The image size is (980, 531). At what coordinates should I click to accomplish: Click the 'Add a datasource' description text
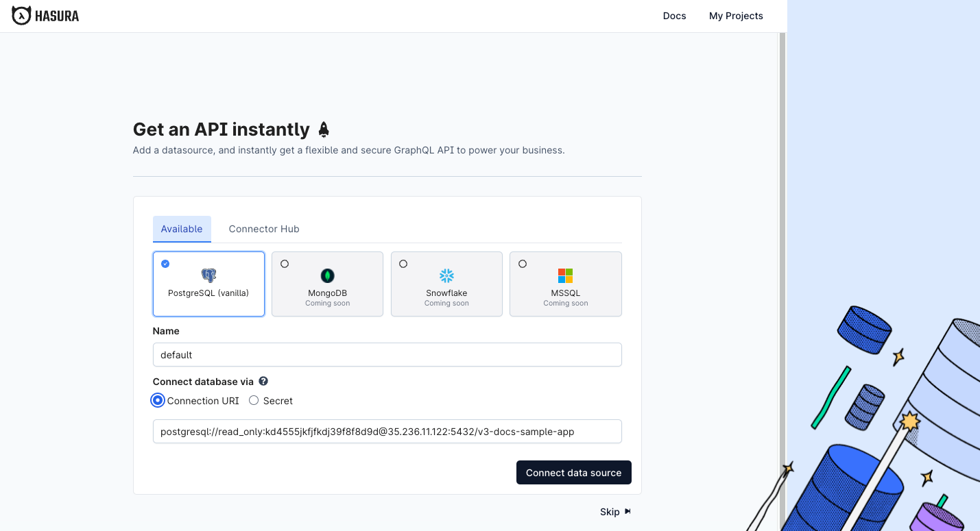click(348, 150)
